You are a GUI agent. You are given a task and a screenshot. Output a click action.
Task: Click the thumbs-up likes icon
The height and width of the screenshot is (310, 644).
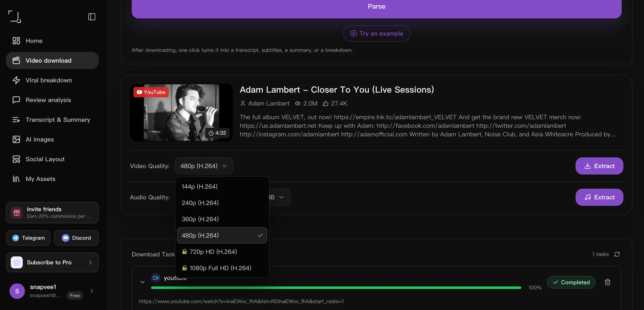pyautogui.click(x=325, y=103)
